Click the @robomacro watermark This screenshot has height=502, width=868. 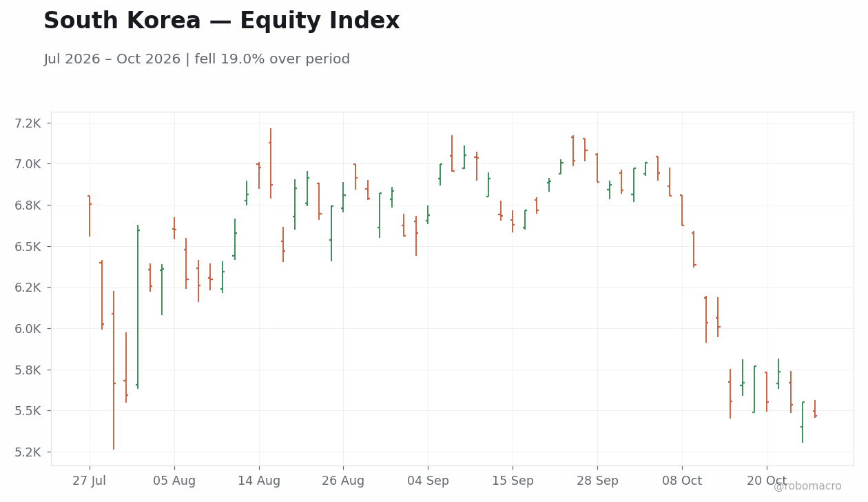[807, 487]
